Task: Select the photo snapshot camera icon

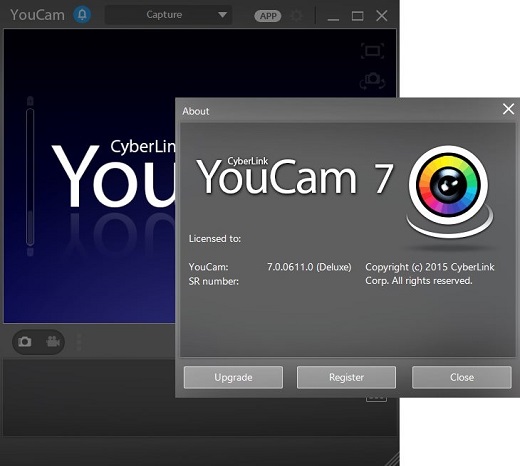Action: click(25, 342)
